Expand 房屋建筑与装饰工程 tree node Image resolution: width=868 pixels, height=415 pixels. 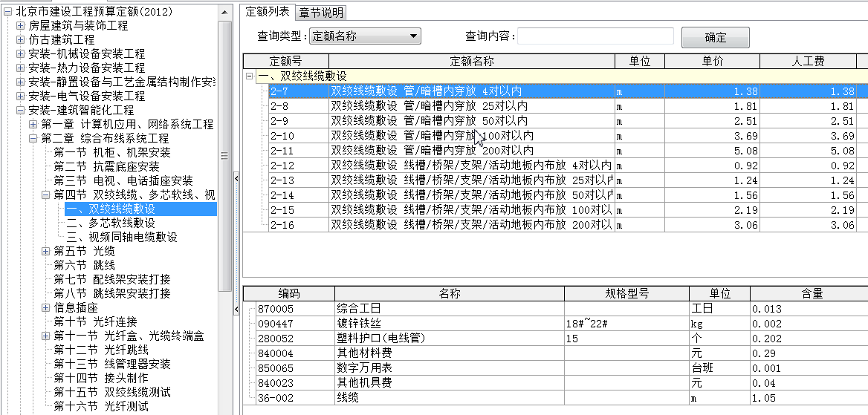21,25
